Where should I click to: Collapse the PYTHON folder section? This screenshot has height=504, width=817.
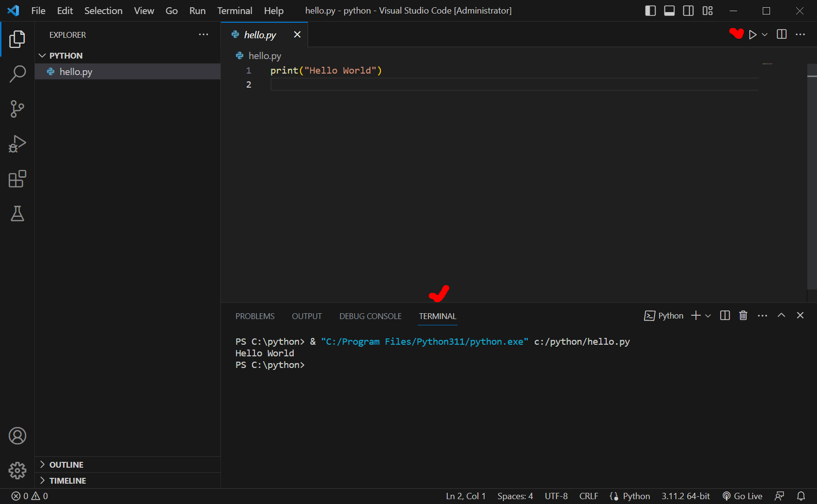point(127,56)
